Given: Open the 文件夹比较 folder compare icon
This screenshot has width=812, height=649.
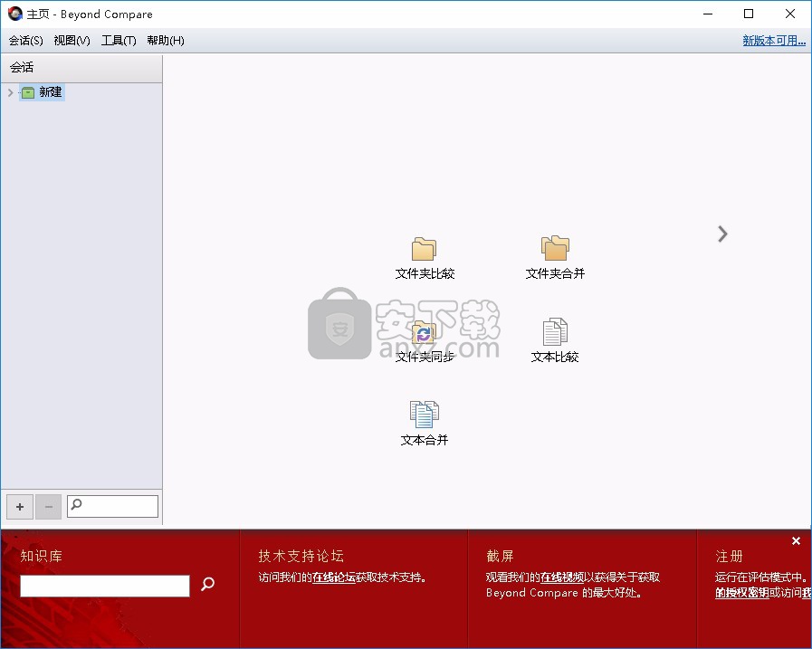Looking at the screenshot, I should point(425,249).
